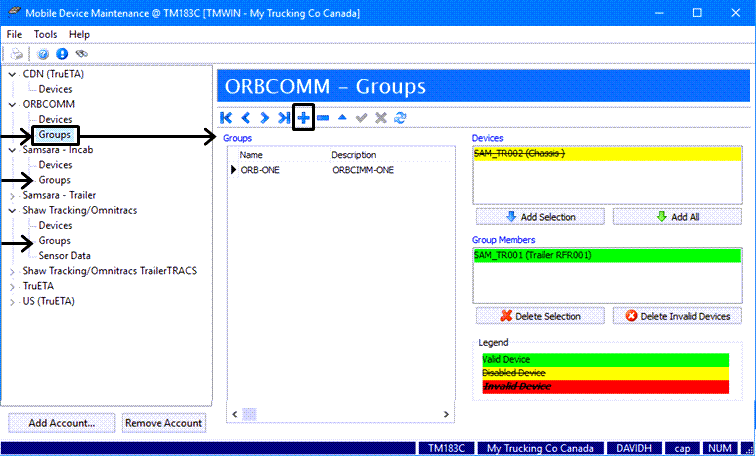756x456 pixels.
Task: Go to the next group record
Action: 265,118
